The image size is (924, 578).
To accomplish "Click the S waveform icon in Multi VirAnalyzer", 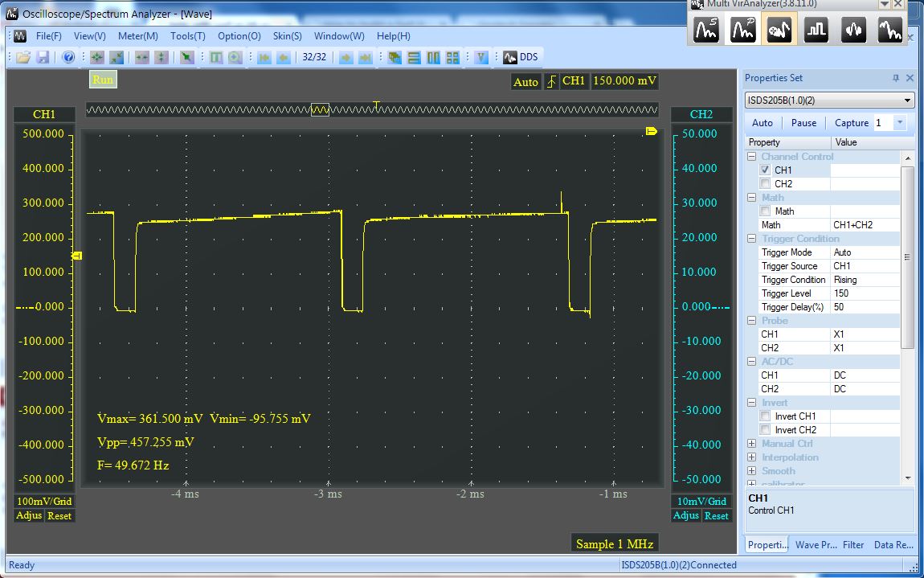I will coord(706,28).
